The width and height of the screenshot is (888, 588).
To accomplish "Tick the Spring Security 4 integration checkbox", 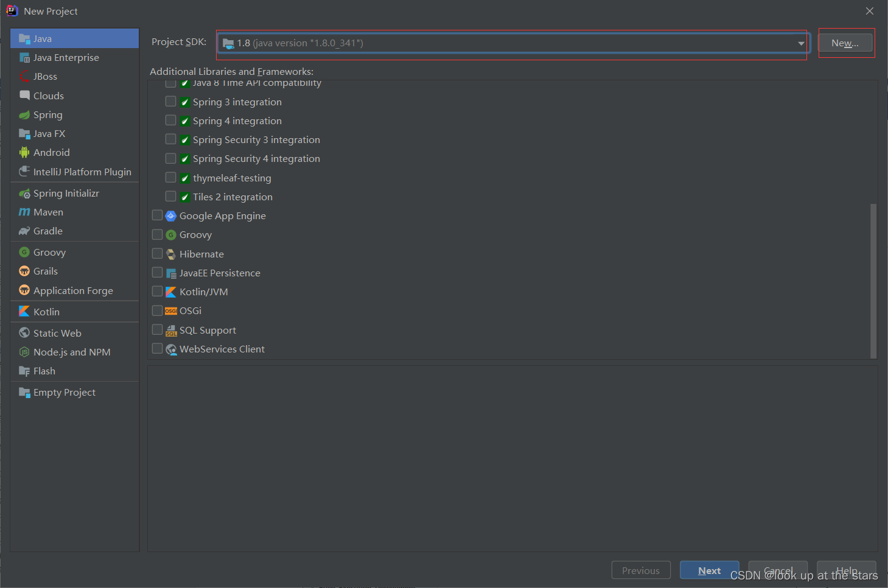I will point(171,158).
